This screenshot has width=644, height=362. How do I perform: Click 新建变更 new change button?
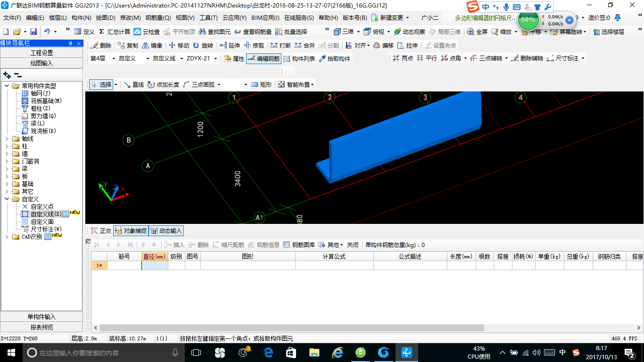(390, 18)
